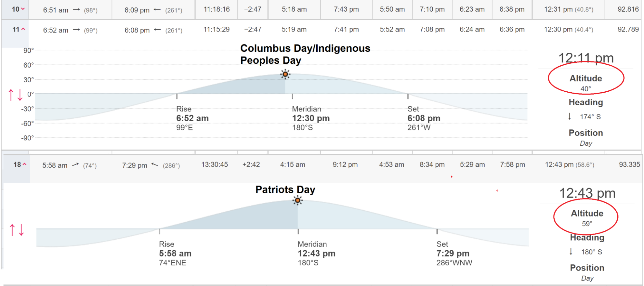Click the circled Altitude 59° readout
This screenshot has height=286, width=644.
(587, 218)
